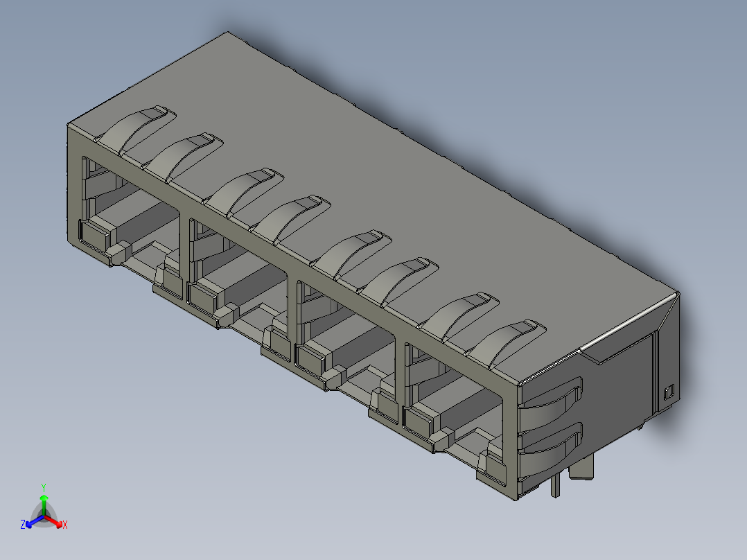The height and width of the screenshot is (560, 747).
Task: Select the Y axis label
Action: pyautogui.click(x=44, y=488)
